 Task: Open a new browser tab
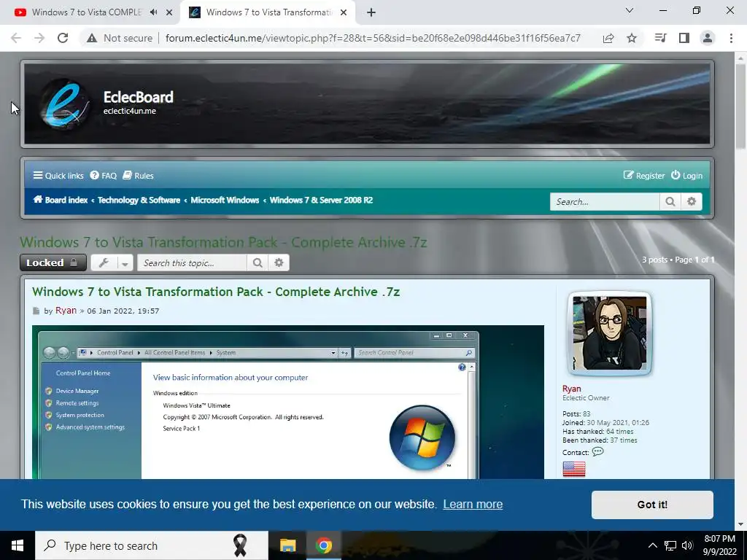tap(371, 12)
